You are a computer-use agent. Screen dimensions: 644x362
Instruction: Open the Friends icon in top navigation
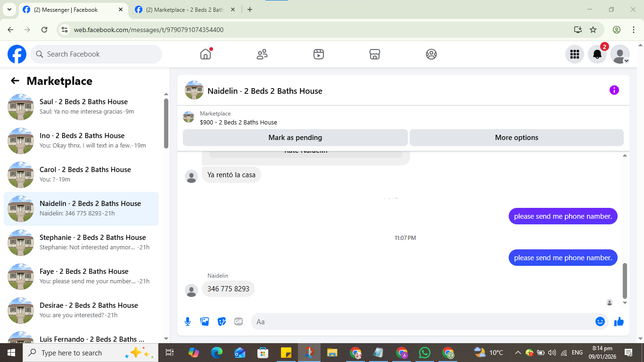pyautogui.click(x=262, y=54)
